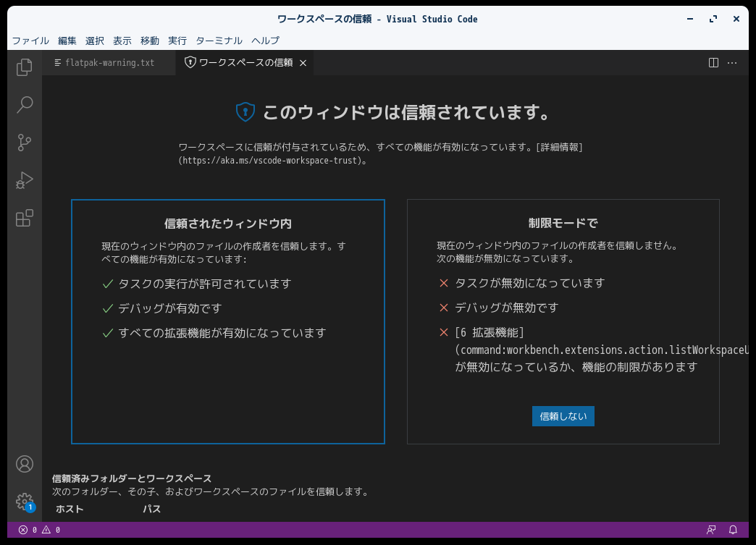Open the Run and Debug view

[x=24, y=180]
